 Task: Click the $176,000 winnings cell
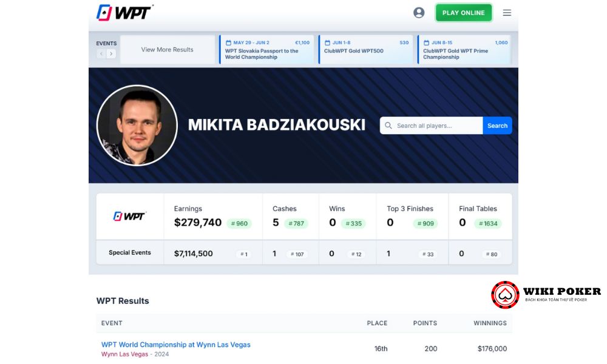click(x=492, y=348)
